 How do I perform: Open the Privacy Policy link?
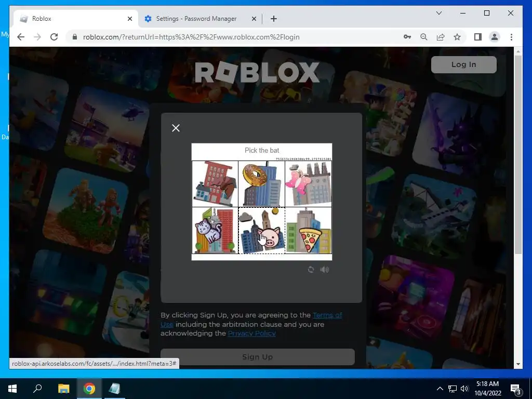tap(252, 334)
